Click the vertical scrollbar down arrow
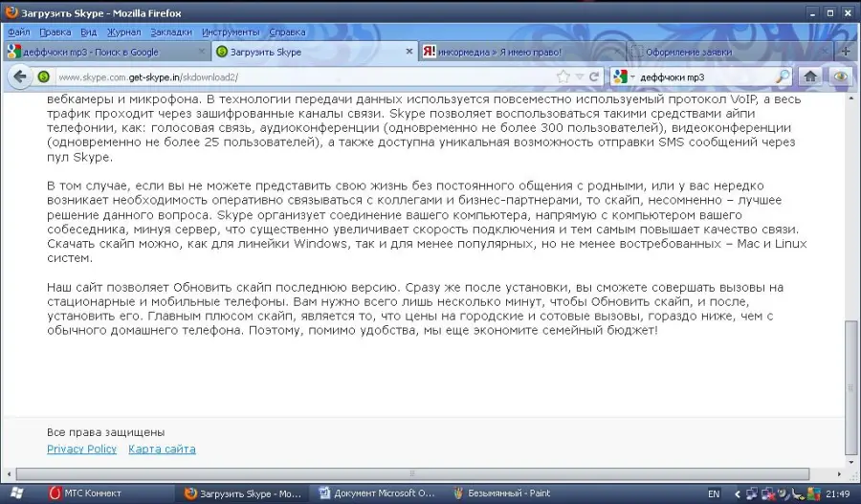Screen dimensions: 861x504 (x=851, y=461)
